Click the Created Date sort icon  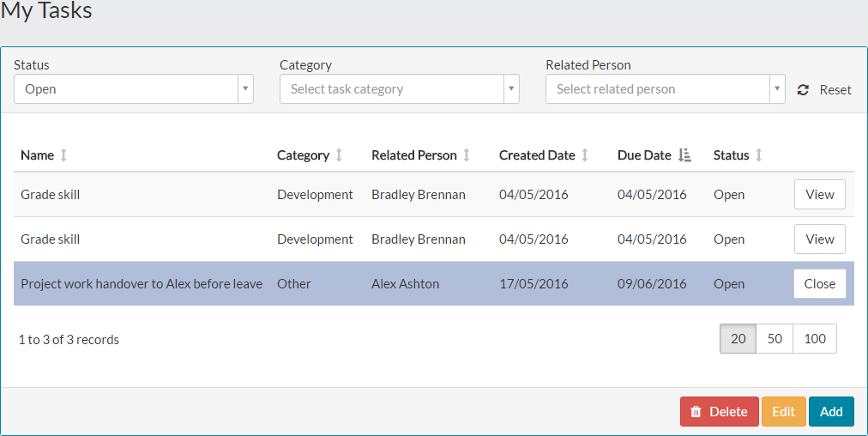585,155
